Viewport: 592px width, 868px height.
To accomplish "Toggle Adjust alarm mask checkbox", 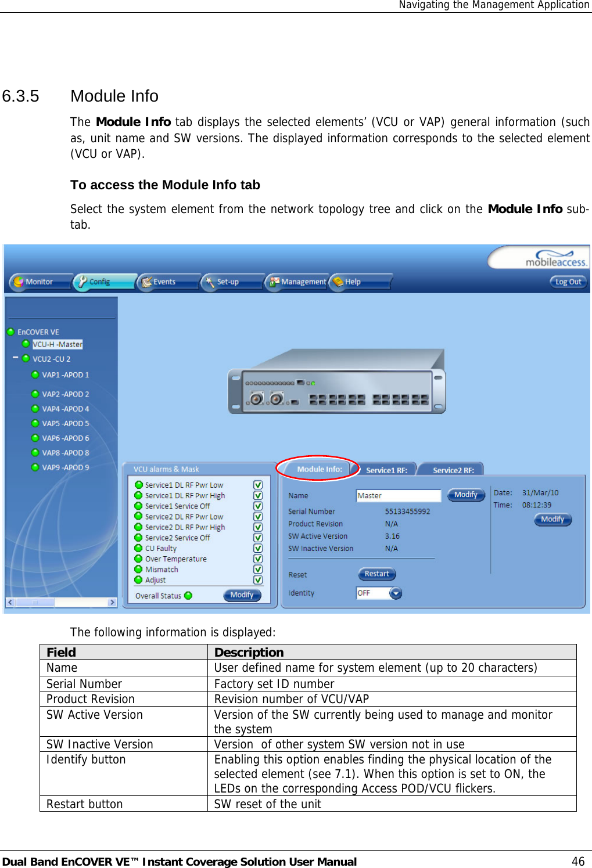I will pos(258,579).
